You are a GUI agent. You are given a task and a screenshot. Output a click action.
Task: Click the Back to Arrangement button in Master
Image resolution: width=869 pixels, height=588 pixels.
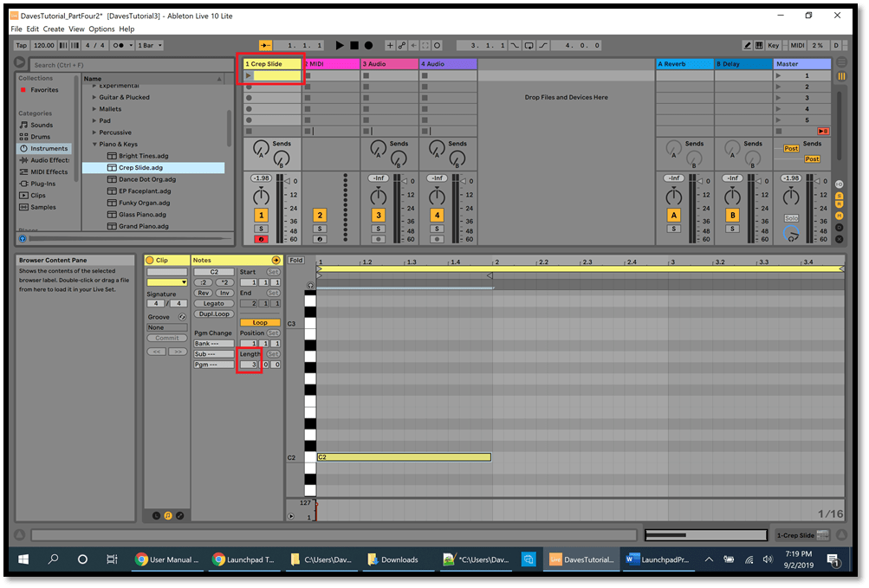tap(823, 132)
